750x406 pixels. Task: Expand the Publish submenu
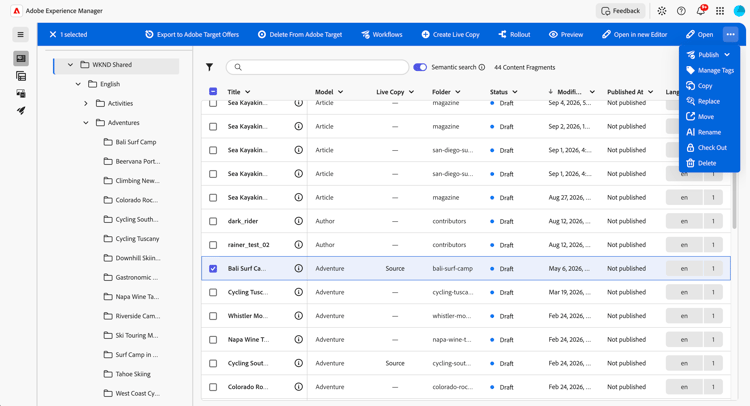pyautogui.click(x=708, y=55)
